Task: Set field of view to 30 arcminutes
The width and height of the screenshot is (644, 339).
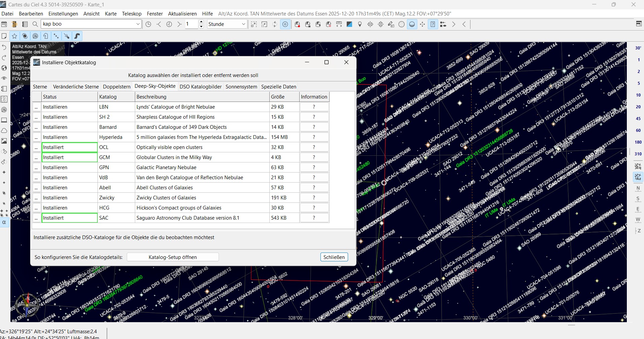Action: click(638, 48)
